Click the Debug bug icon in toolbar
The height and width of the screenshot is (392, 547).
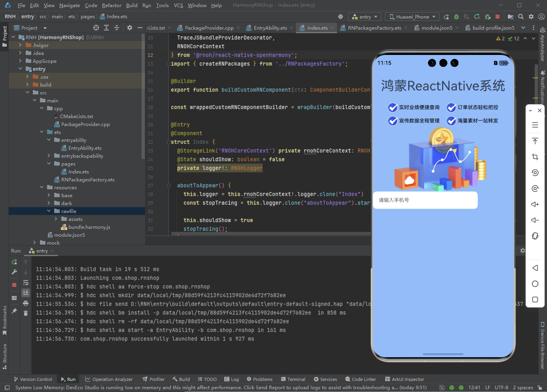coord(456,17)
